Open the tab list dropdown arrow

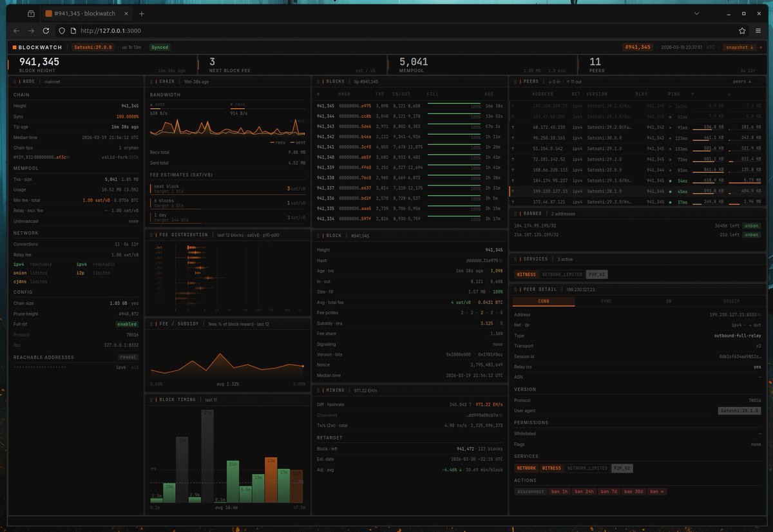point(697,14)
